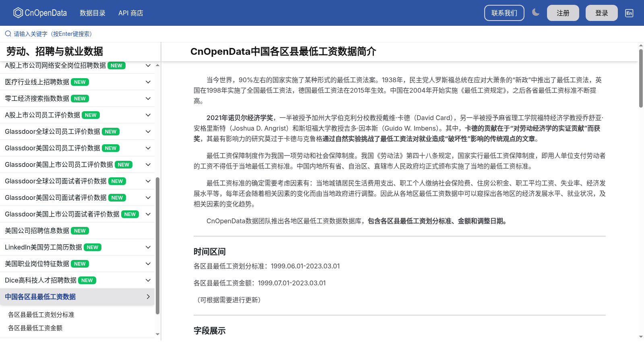Expand Glassdoor美国公司面试者评价数据 chevron
The height and width of the screenshot is (347, 644).
click(148, 197)
